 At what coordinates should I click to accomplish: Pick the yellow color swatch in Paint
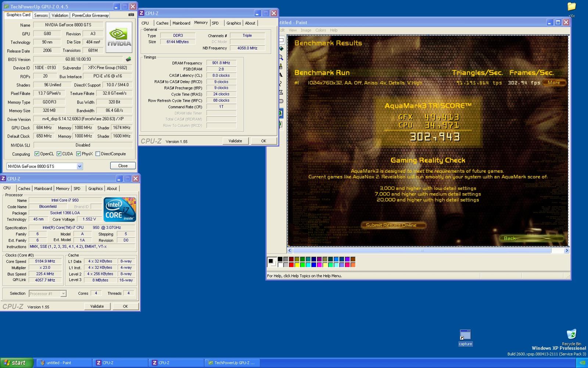pyautogui.click(x=297, y=265)
